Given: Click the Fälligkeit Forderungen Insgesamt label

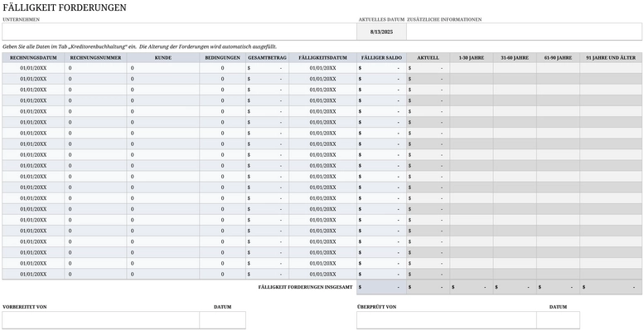Looking at the screenshot, I should coord(305,287).
